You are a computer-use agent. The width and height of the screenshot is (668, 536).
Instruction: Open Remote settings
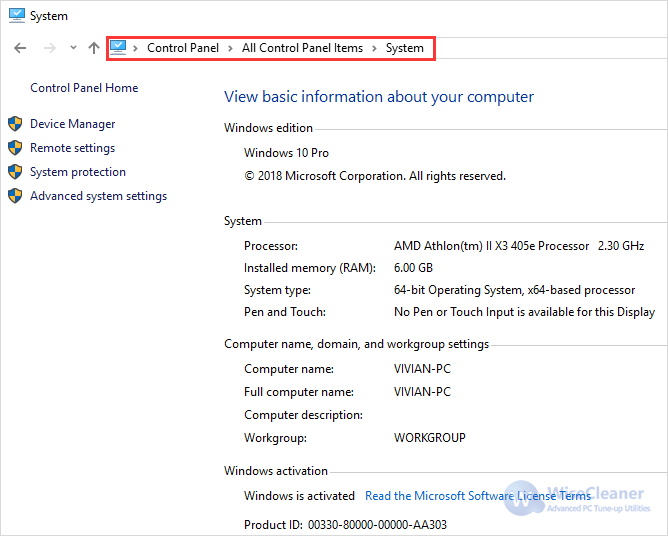coord(72,148)
